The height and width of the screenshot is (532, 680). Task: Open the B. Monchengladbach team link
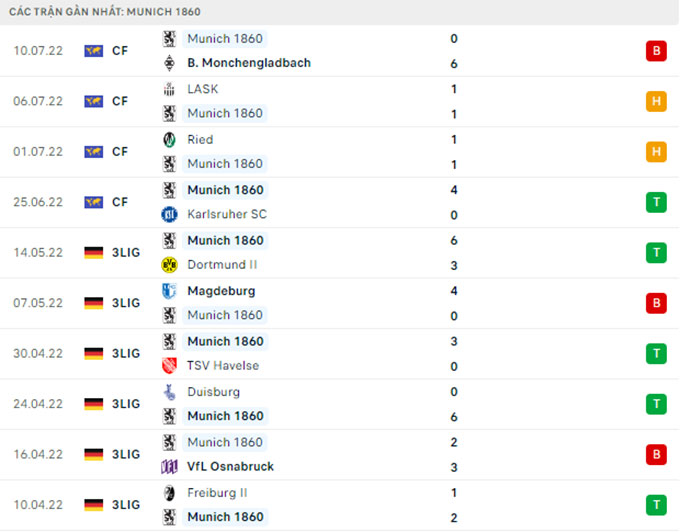[249, 63]
